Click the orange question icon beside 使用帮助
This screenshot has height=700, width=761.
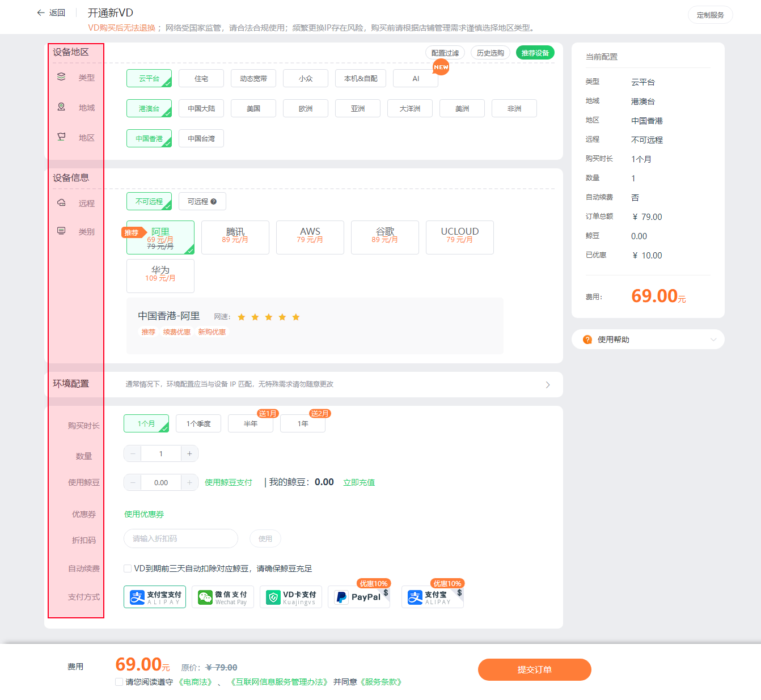587,340
